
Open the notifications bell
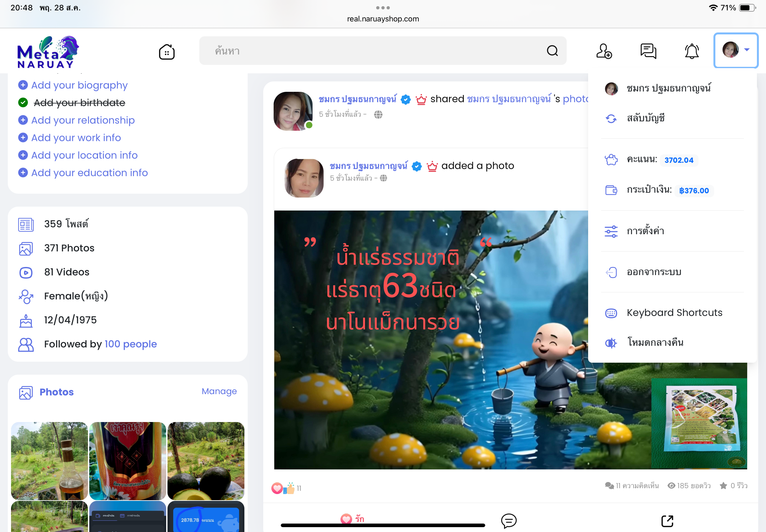click(x=692, y=51)
